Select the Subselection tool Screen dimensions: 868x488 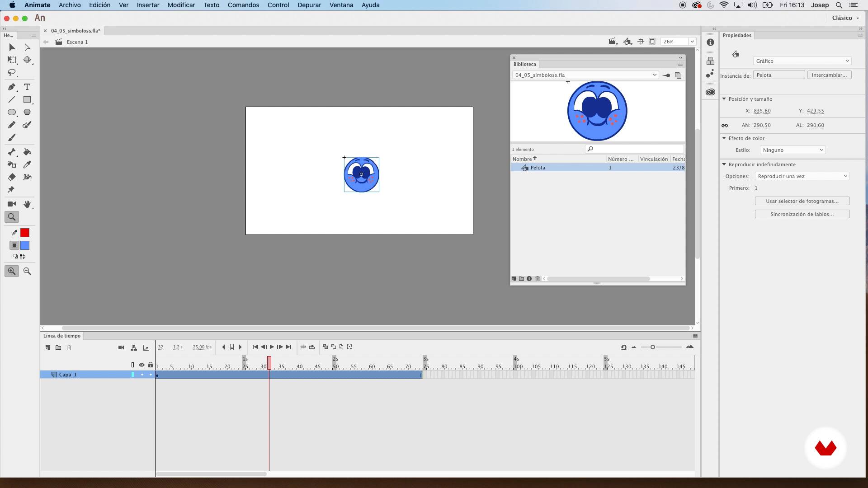tap(27, 47)
